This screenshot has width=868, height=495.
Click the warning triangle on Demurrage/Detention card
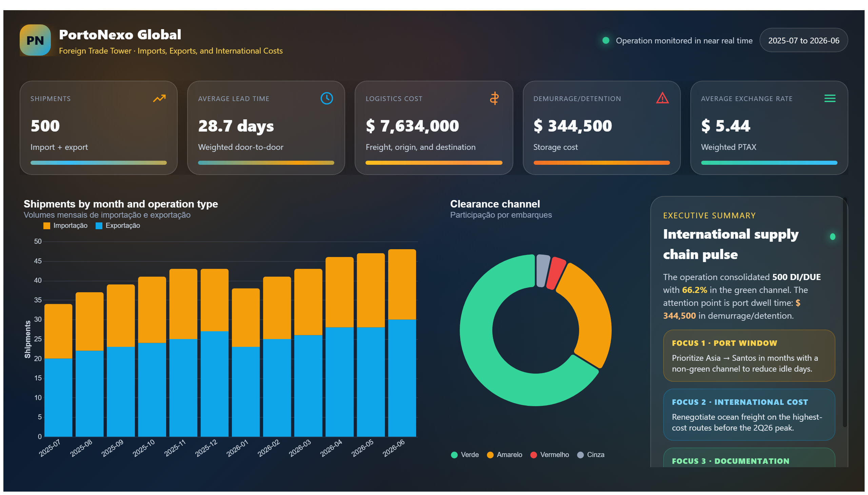coord(662,98)
